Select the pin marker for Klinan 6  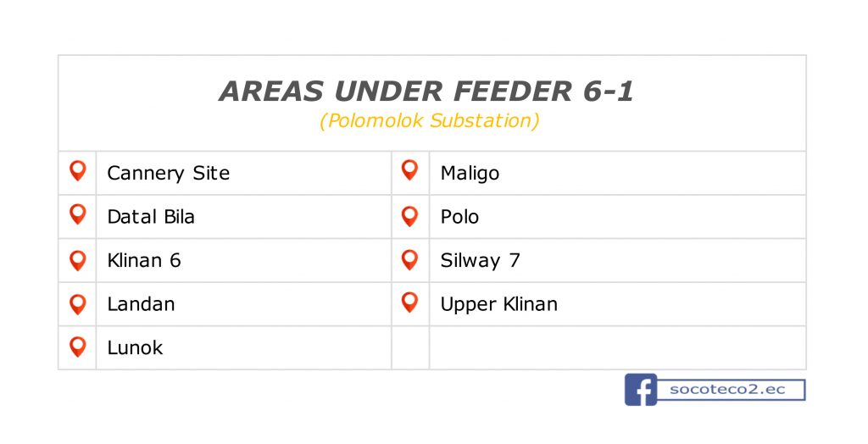77,261
